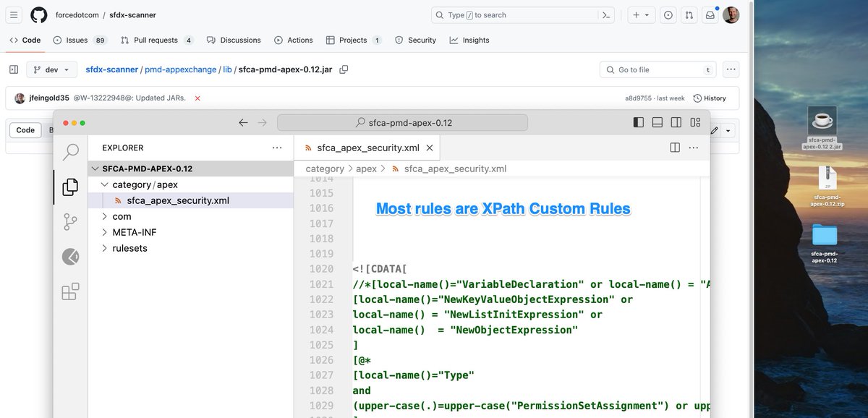The height and width of the screenshot is (418, 868).
Task: Open editor more actions ellipsis
Action: point(694,148)
